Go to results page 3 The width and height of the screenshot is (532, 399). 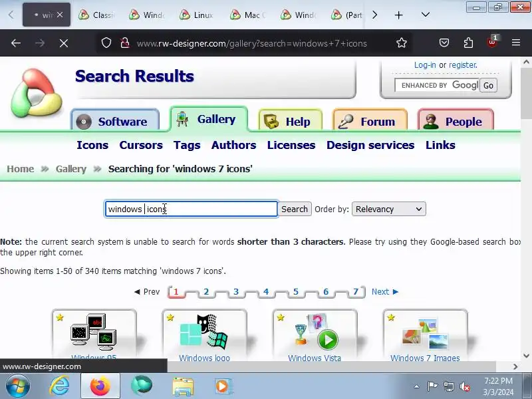236,291
